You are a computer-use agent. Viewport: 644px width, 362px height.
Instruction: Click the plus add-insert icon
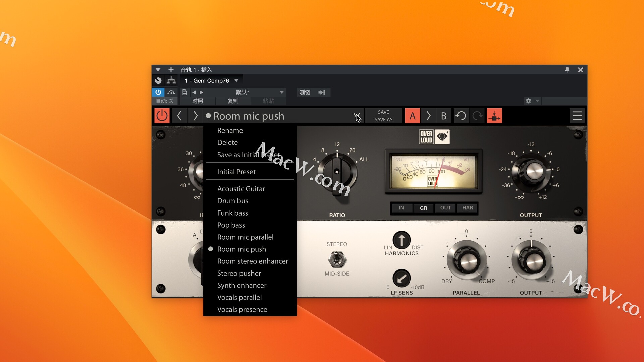coord(171,70)
